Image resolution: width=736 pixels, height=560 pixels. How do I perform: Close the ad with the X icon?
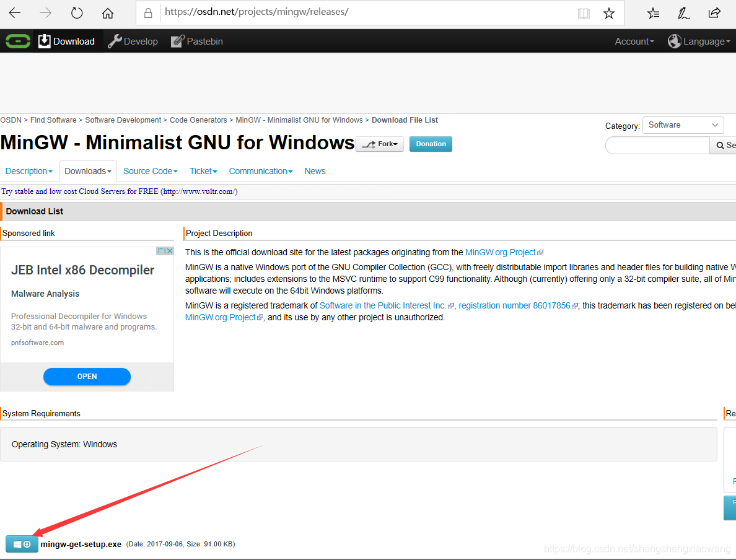pyautogui.click(x=170, y=251)
